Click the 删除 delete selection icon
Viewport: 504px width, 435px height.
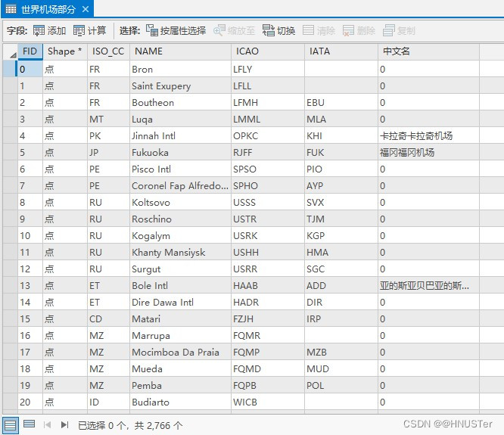[x=348, y=31]
